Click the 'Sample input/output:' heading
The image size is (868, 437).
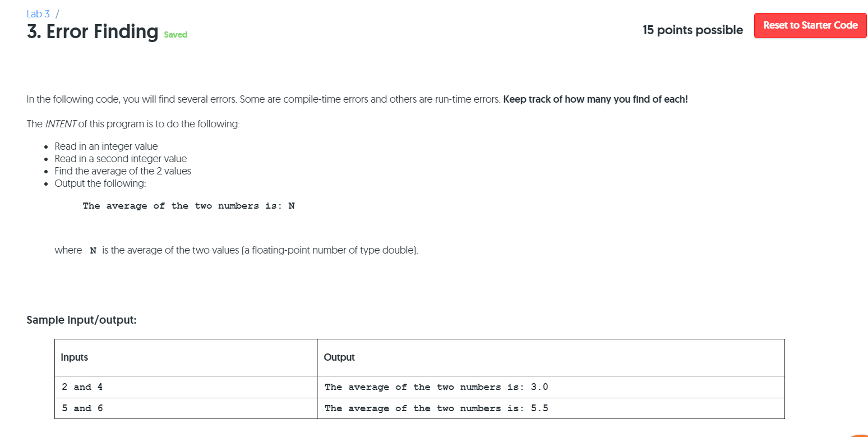coord(81,320)
